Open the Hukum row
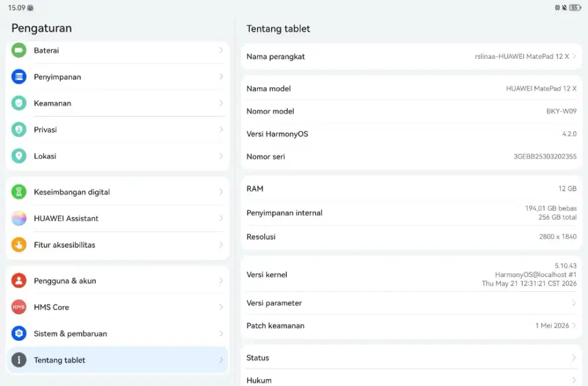588x386 pixels. click(412, 379)
